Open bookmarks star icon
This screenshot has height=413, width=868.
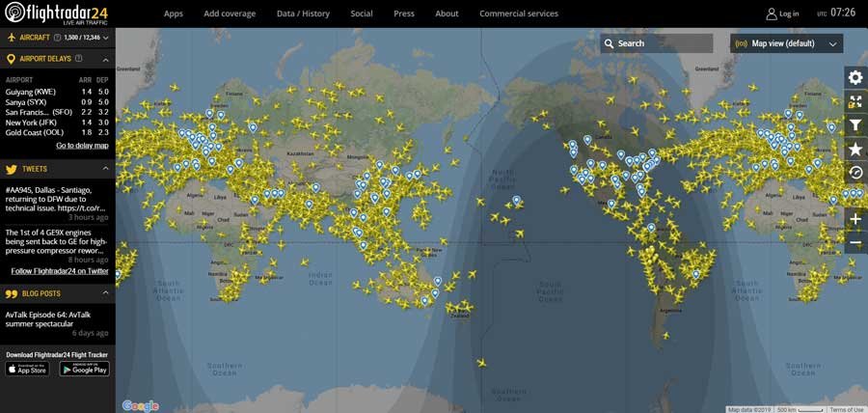click(x=855, y=150)
